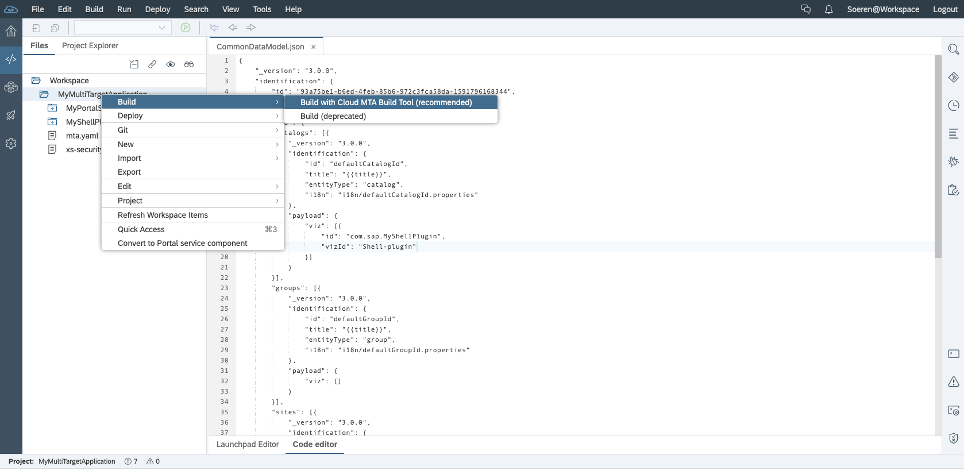964x470 pixels.
Task: Click the last edit location toolbar icon
Action: point(214,28)
